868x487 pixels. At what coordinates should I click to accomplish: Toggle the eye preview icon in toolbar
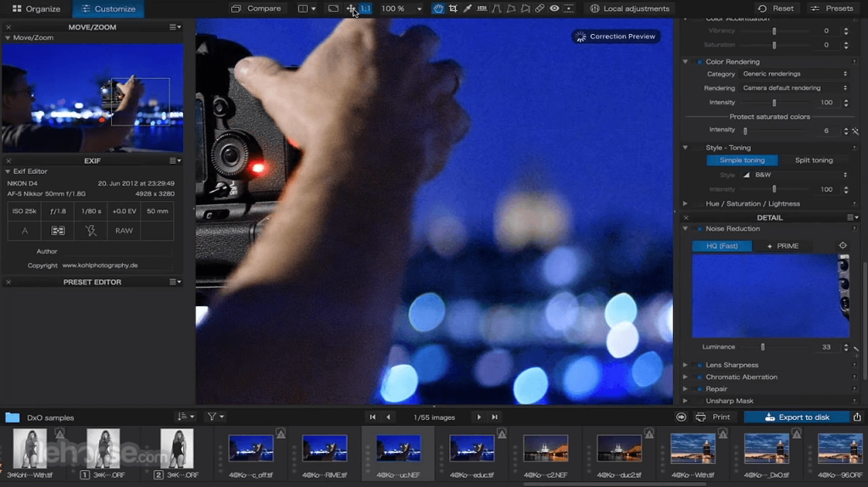(x=554, y=8)
